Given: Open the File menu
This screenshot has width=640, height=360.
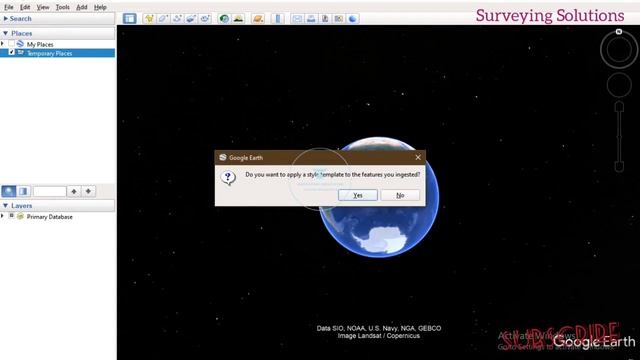Looking at the screenshot, I should pos(9,7).
